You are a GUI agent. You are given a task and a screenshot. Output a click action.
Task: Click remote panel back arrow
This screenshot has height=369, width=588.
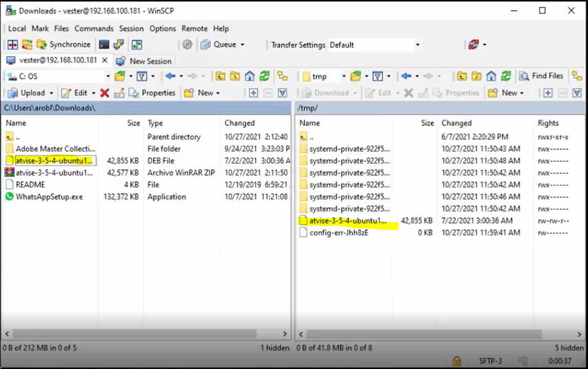406,76
